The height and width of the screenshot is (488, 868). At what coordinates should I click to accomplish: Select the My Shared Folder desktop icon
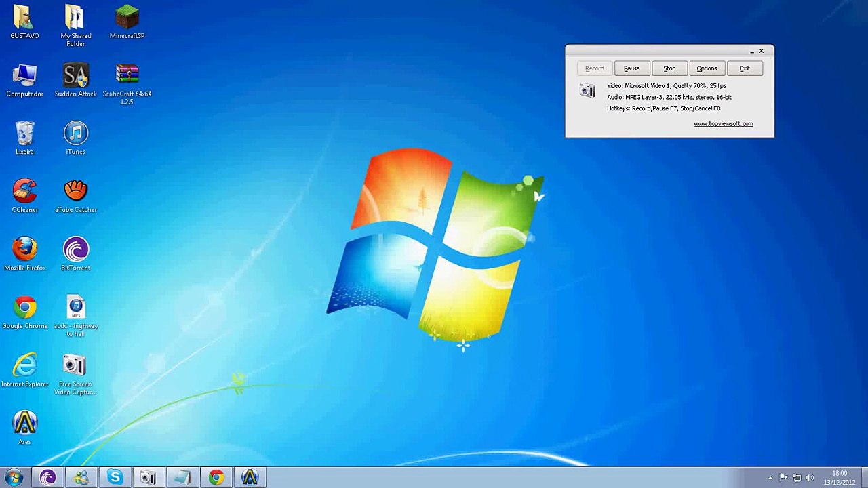75,26
